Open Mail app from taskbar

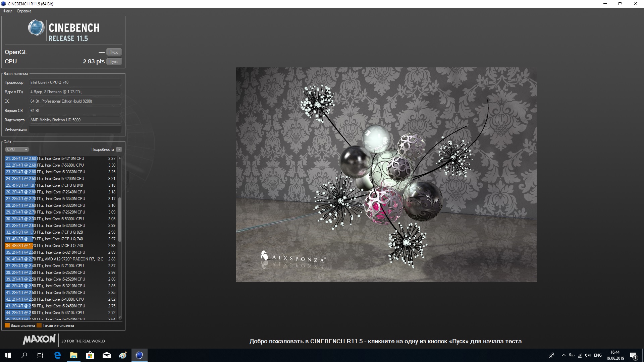(107, 355)
